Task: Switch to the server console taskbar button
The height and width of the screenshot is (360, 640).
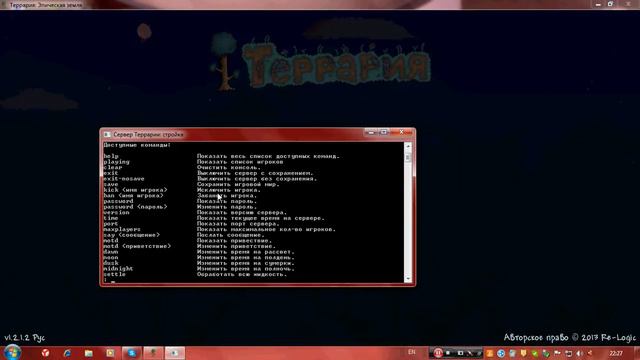Action: (175, 353)
